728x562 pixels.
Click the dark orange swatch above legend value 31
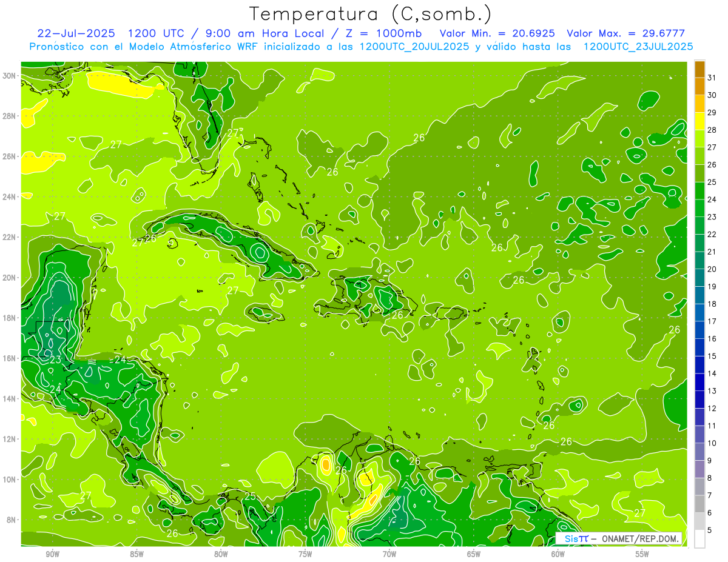[x=699, y=69]
